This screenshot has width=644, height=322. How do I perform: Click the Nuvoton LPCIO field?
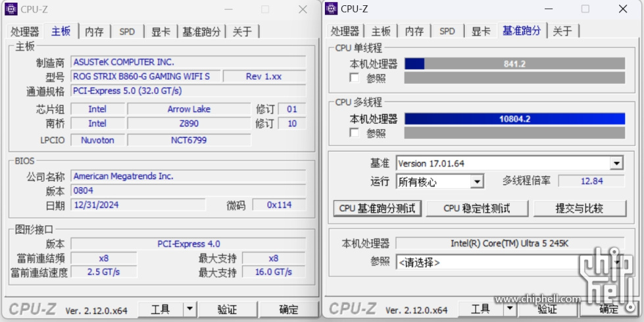[x=98, y=140]
